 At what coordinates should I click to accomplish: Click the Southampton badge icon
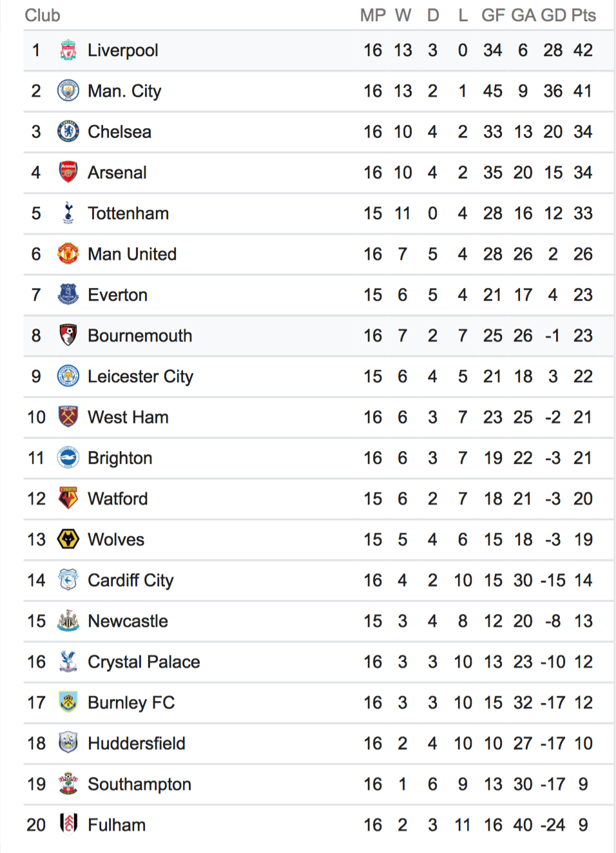pos(68,783)
